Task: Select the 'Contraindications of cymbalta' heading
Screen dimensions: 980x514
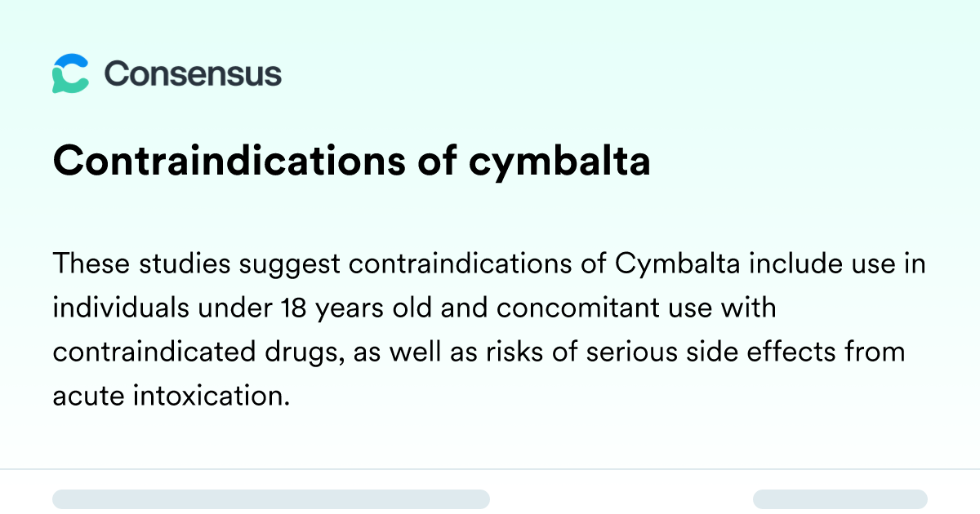Action: (352, 162)
